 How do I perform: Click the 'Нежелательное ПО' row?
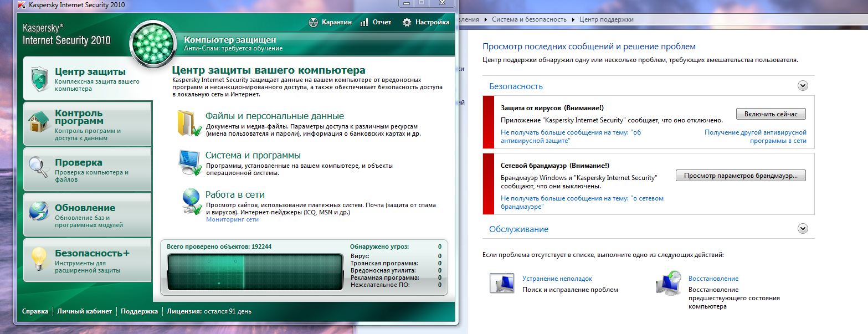click(x=396, y=285)
